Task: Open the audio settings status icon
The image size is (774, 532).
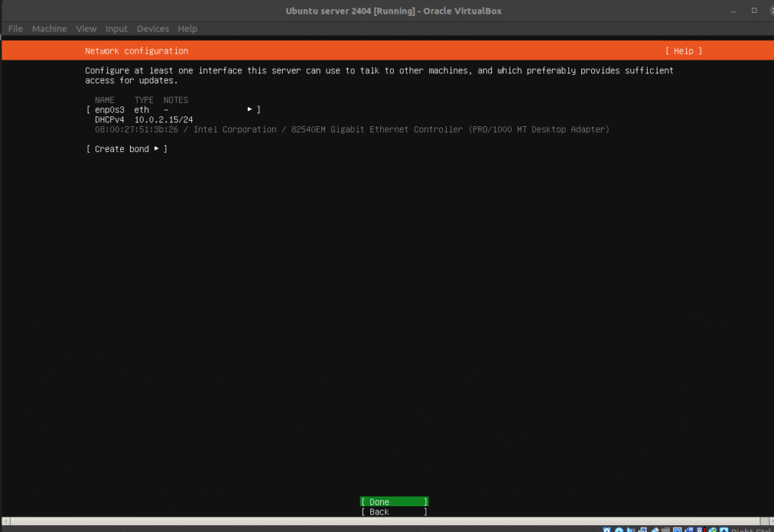Action: 631,530
